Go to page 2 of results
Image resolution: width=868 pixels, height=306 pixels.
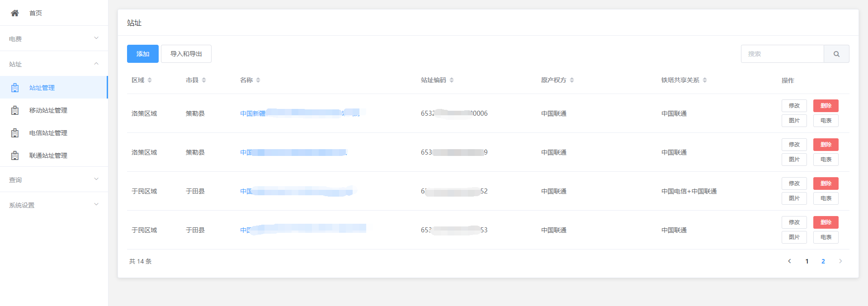[823, 261]
